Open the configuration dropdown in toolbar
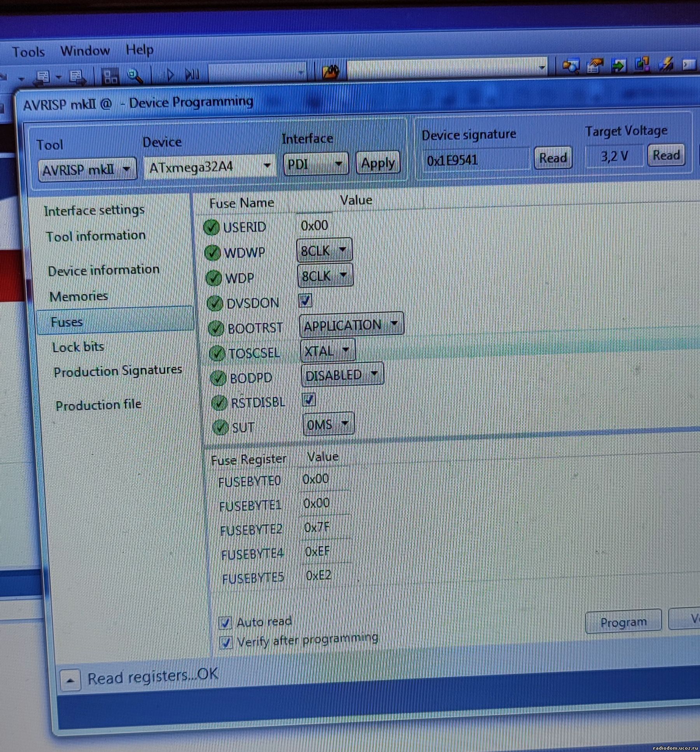This screenshot has width=700, height=752. coord(301,72)
